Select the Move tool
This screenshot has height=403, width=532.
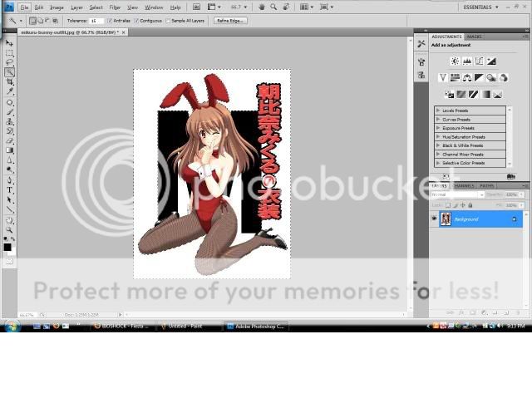coord(9,43)
